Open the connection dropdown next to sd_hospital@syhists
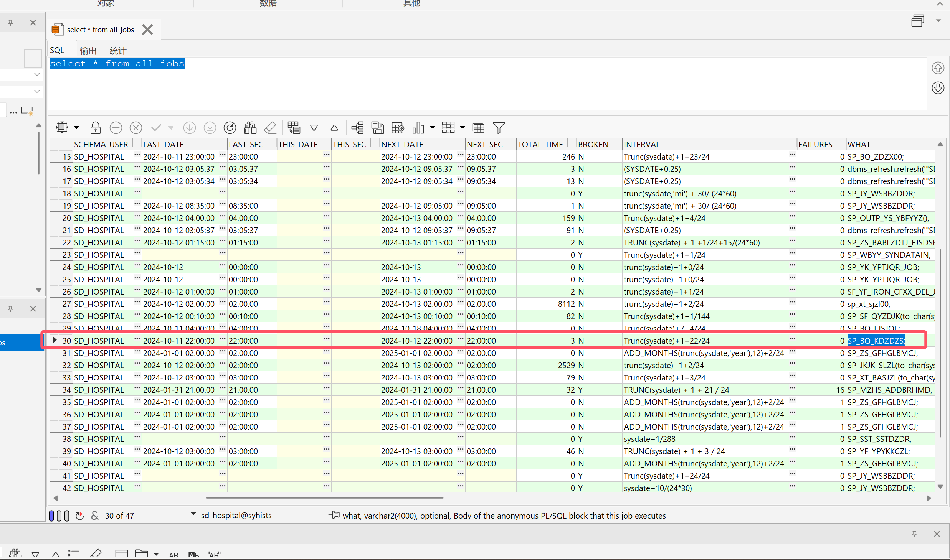Image resolution: width=950 pixels, height=560 pixels. 193,514
